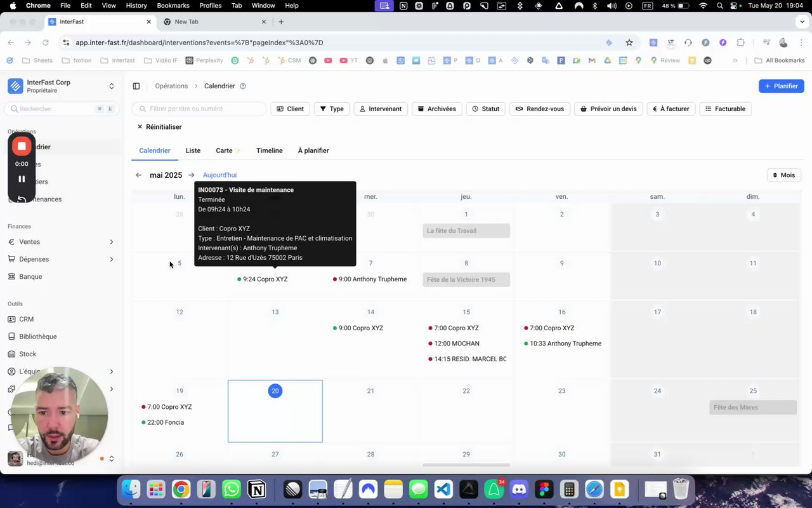Toggle the Rendez-vous filter

pyautogui.click(x=540, y=109)
